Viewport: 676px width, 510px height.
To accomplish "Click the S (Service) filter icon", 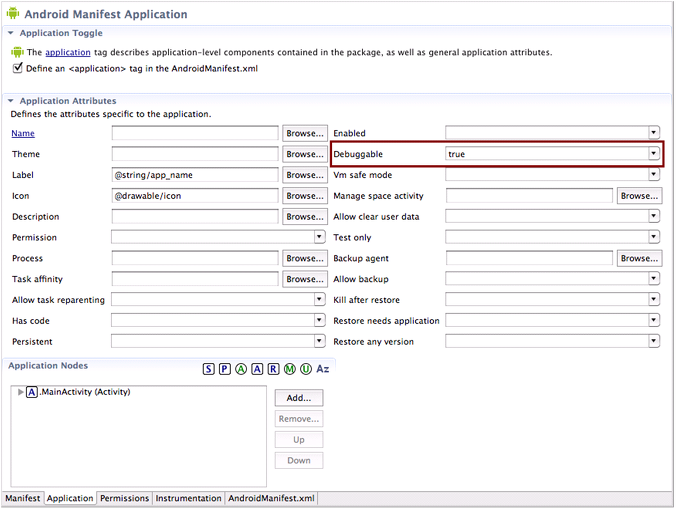I will click(x=208, y=369).
